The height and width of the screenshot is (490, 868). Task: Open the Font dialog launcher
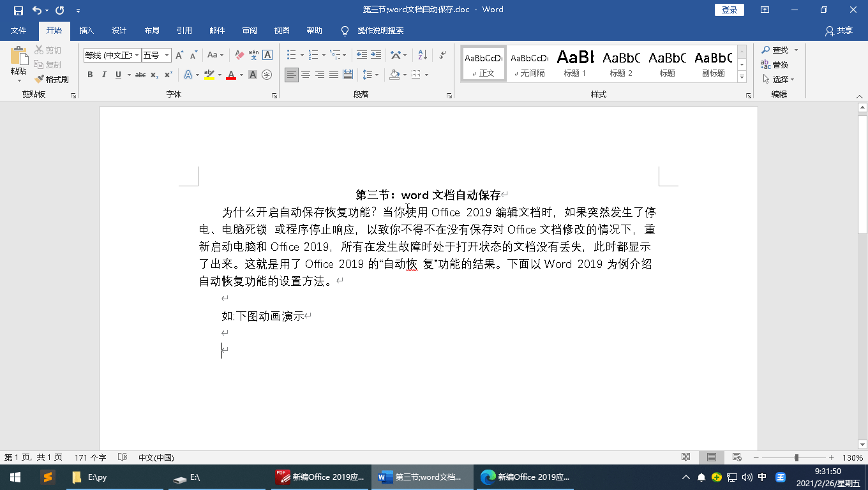tap(274, 95)
